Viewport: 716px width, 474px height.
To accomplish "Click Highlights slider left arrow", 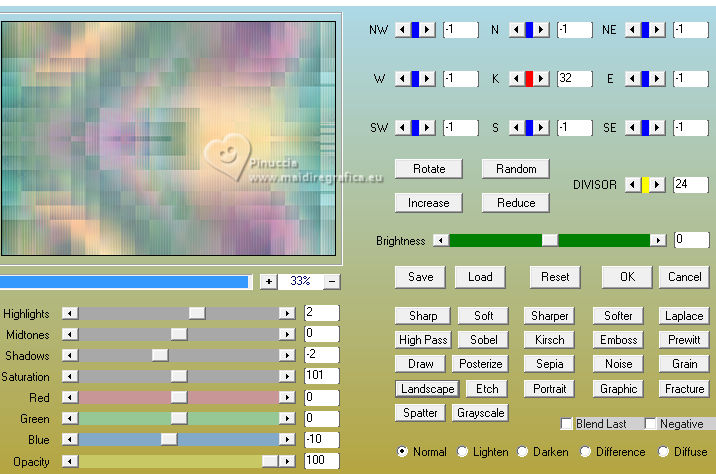I will 70,313.
